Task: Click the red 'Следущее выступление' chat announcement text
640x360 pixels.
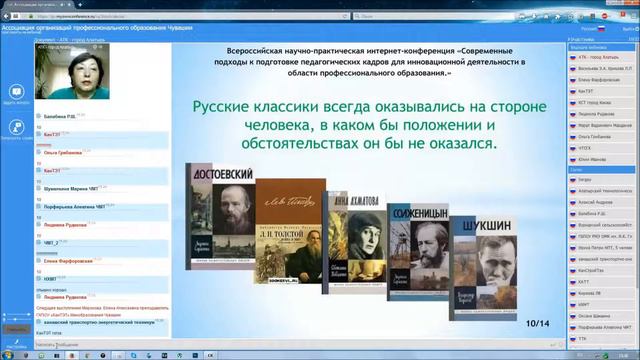Action: tap(102, 311)
